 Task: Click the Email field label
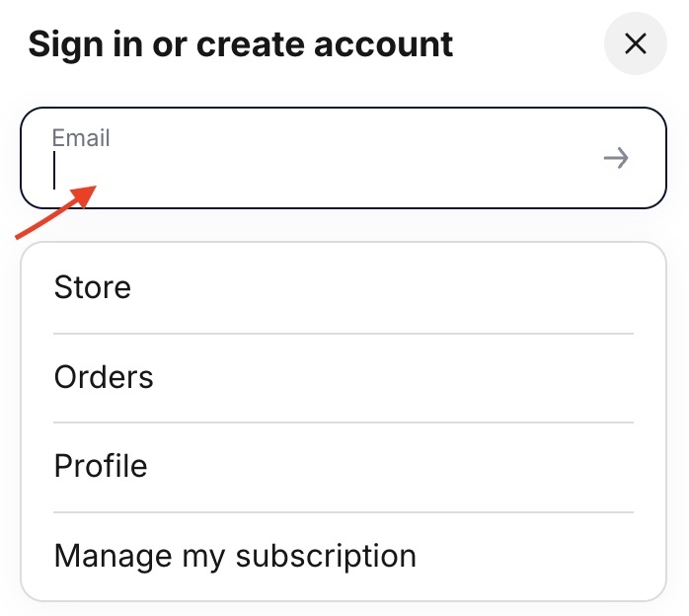coord(81,138)
